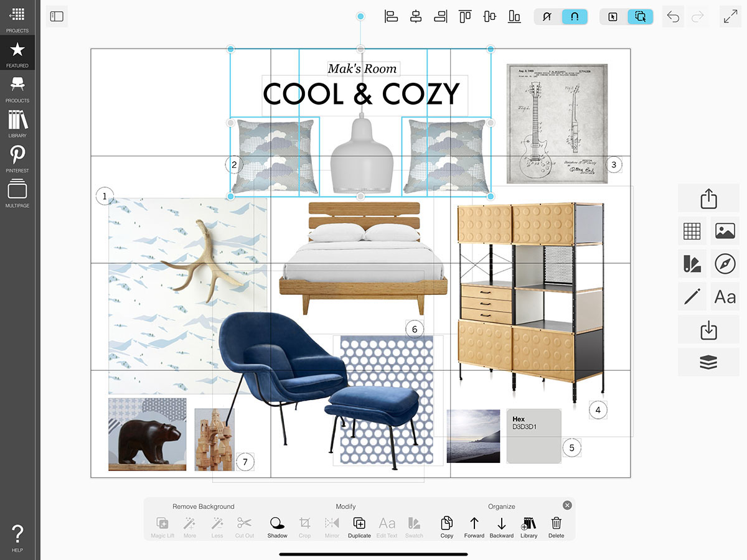Screen dimensions: 747x560
Task: Close the bottom edit toolbar
Action: tap(567, 505)
